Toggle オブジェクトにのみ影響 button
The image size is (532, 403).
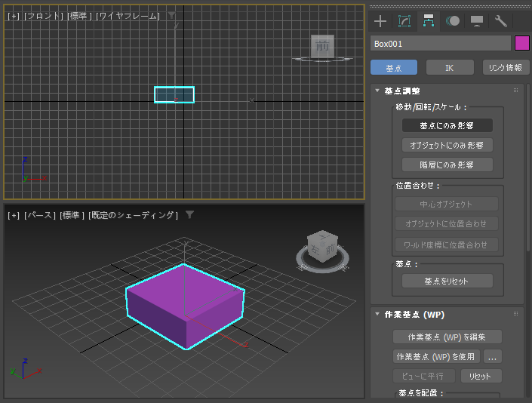click(447, 145)
